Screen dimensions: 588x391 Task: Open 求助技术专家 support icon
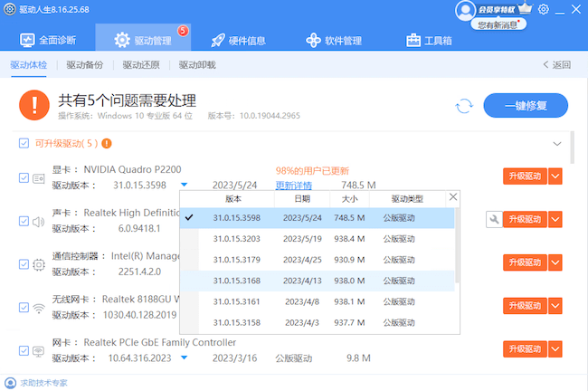point(10,383)
